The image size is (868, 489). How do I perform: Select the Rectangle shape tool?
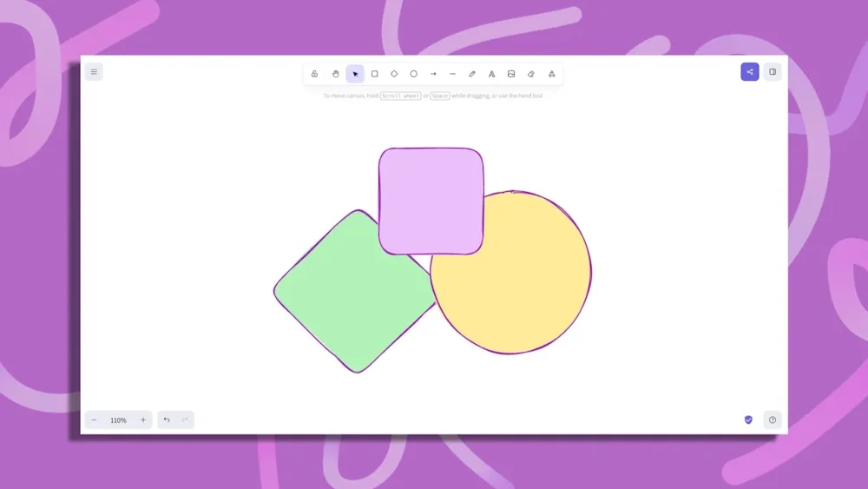click(374, 74)
